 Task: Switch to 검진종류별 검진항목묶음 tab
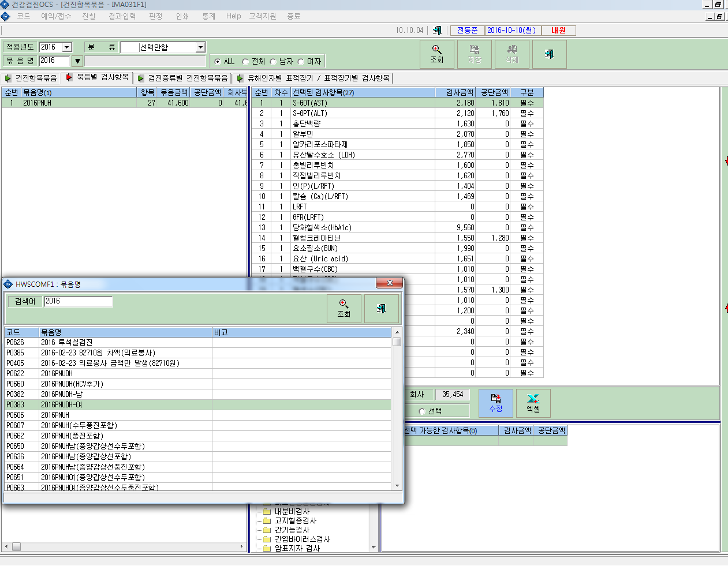(183, 78)
